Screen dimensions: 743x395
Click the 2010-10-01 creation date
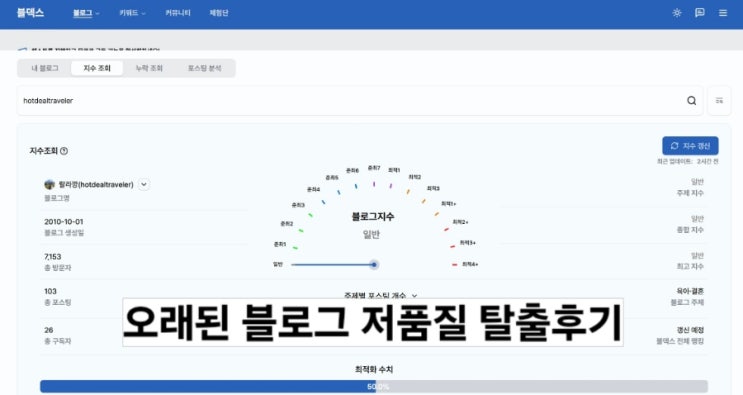tap(63, 222)
